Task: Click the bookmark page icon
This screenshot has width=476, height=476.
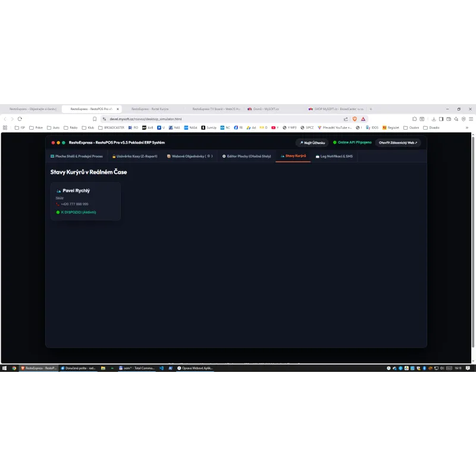Action: coord(95,119)
